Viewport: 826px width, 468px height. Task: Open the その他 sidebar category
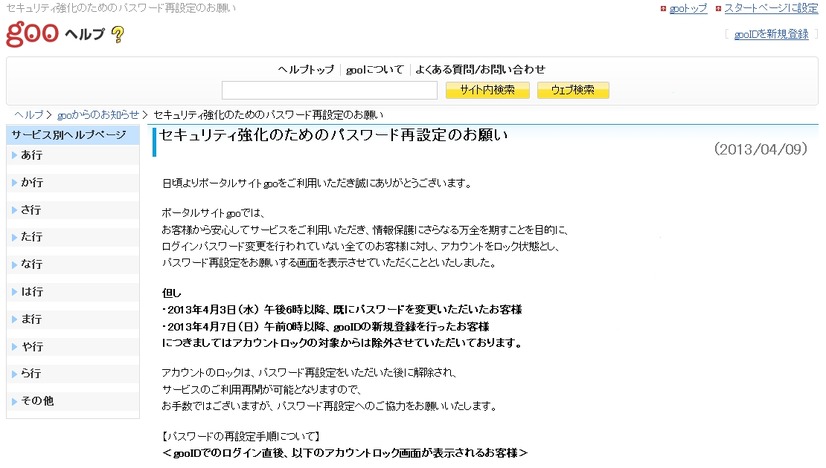73,401
